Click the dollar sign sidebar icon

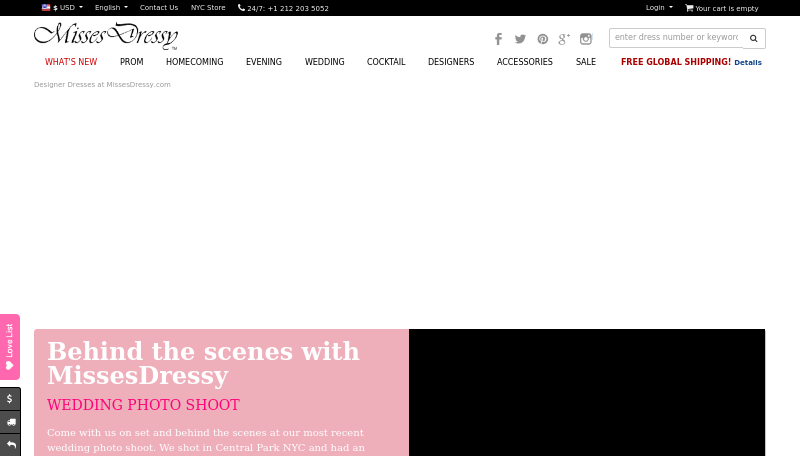pyautogui.click(x=10, y=399)
